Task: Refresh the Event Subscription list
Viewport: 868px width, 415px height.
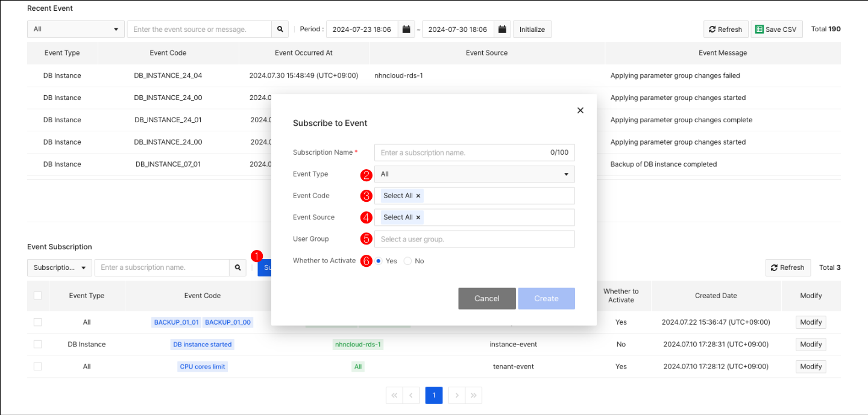Action: point(788,267)
